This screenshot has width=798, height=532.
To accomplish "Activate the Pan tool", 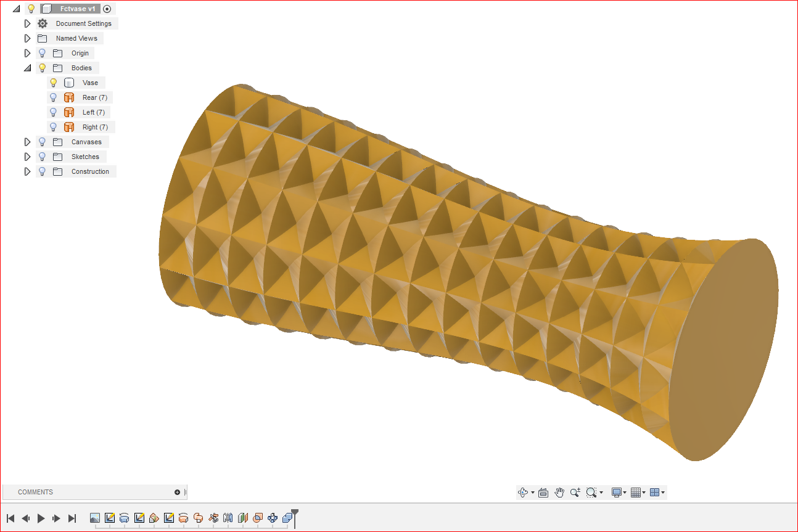I will tap(559, 492).
